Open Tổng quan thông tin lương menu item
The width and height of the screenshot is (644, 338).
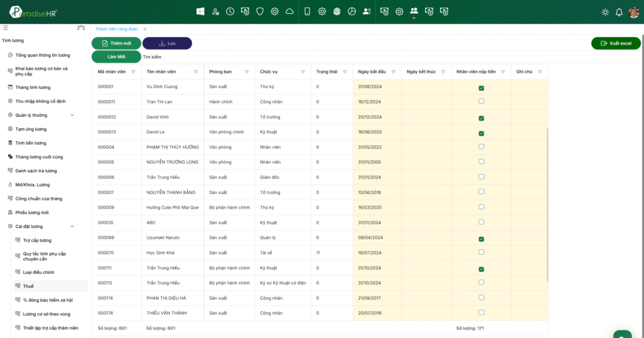point(43,55)
